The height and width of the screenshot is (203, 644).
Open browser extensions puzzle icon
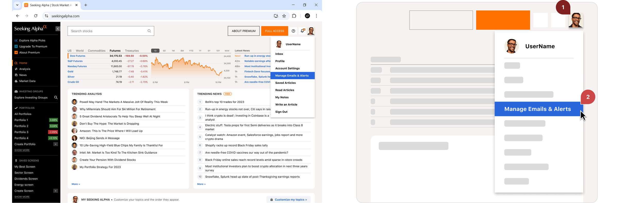pos(294,16)
